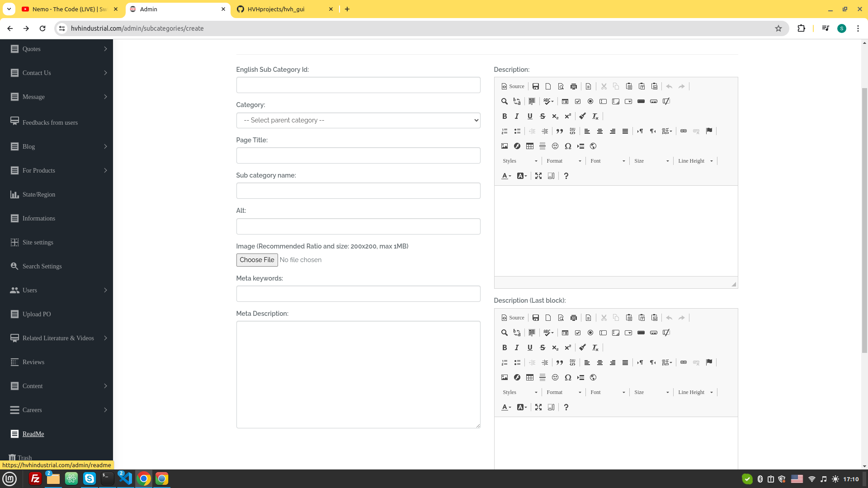Screen dimensions: 868x488
Task: Bookmark this page with the star icon
Action: (778, 28)
